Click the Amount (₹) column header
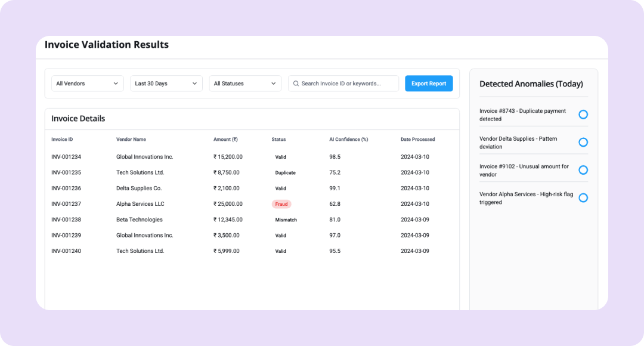The width and height of the screenshot is (644, 346). click(x=225, y=140)
